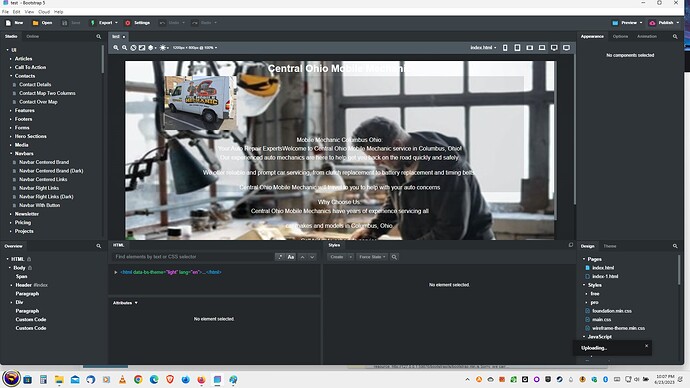690x388 pixels.
Task: Open the Cloud menu
Action: click(44, 12)
